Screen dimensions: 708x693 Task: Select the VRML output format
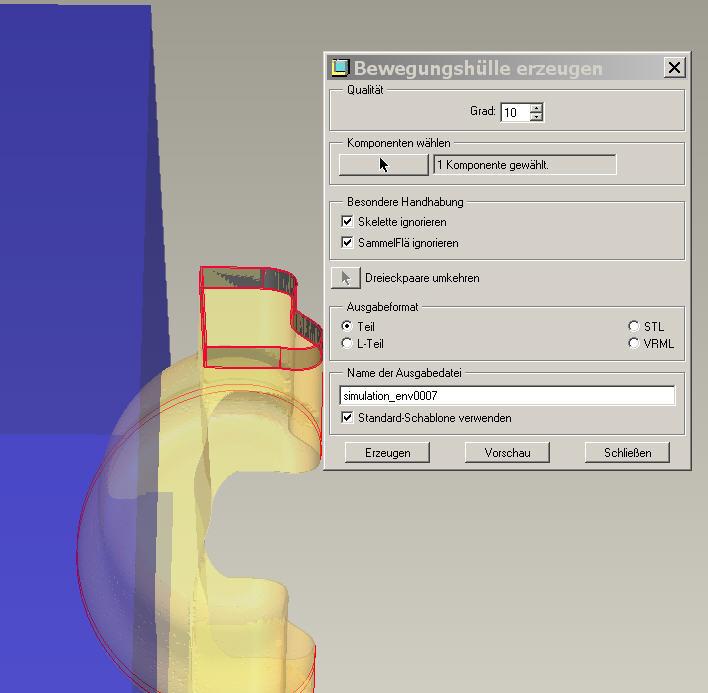coord(634,343)
